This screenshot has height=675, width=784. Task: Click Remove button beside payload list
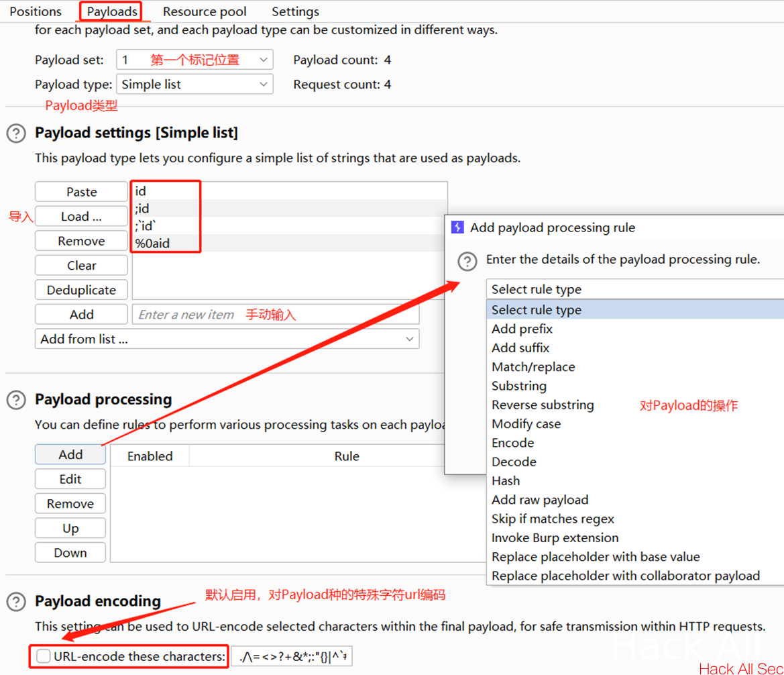coord(82,241)
